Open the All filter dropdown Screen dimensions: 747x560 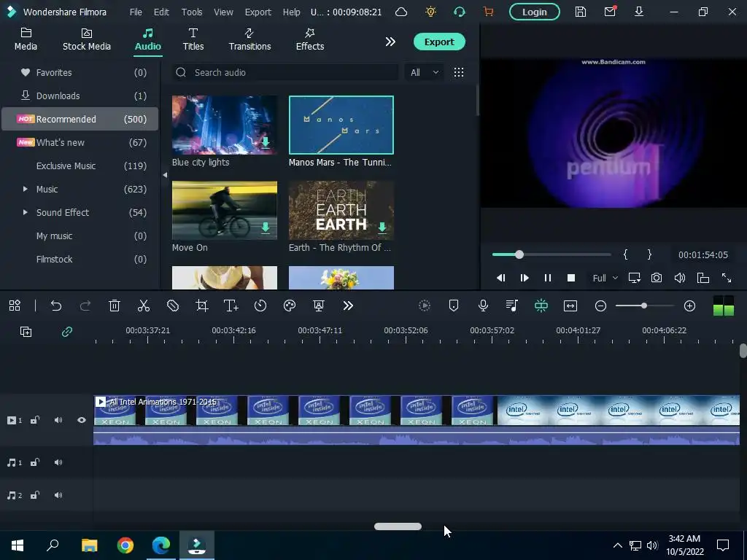(424, 72)
